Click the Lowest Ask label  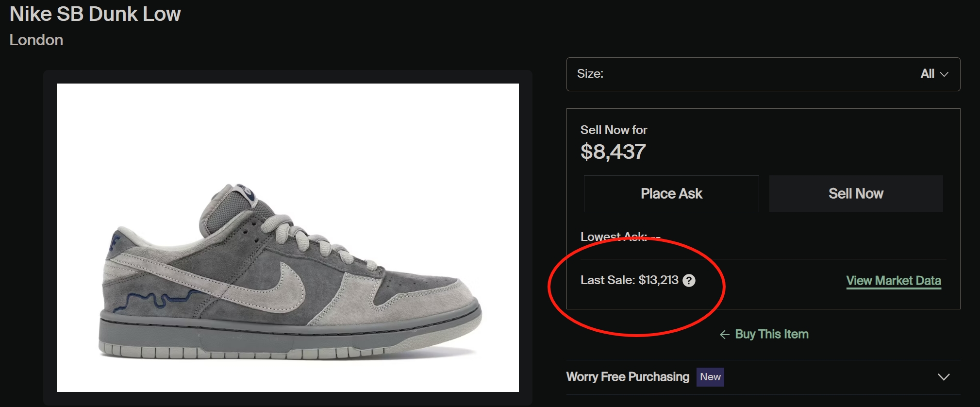pyautogui.click(x=613, y=237)
